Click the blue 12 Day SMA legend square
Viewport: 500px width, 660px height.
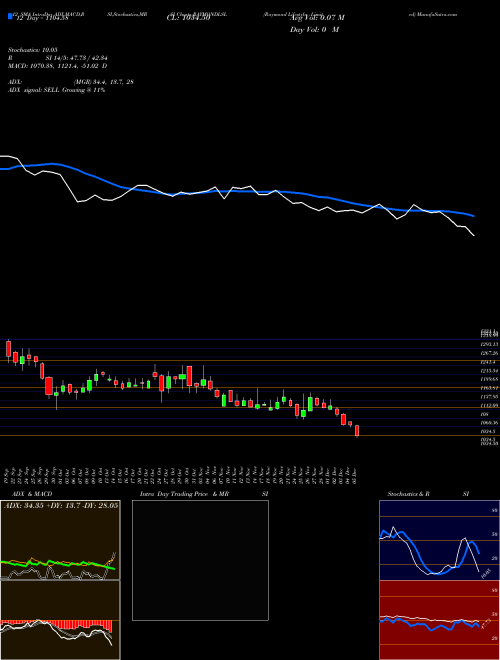[x=10, y=17]
